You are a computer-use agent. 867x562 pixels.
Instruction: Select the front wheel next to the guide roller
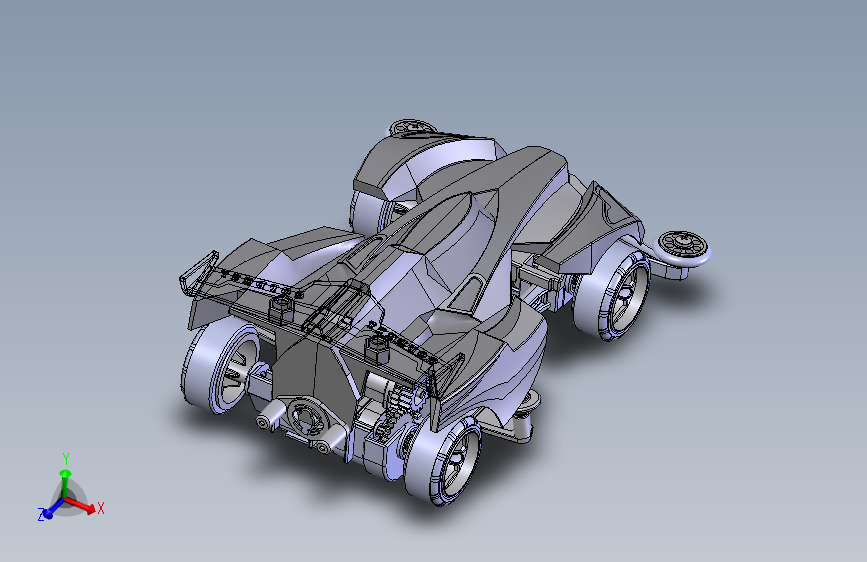612,293
